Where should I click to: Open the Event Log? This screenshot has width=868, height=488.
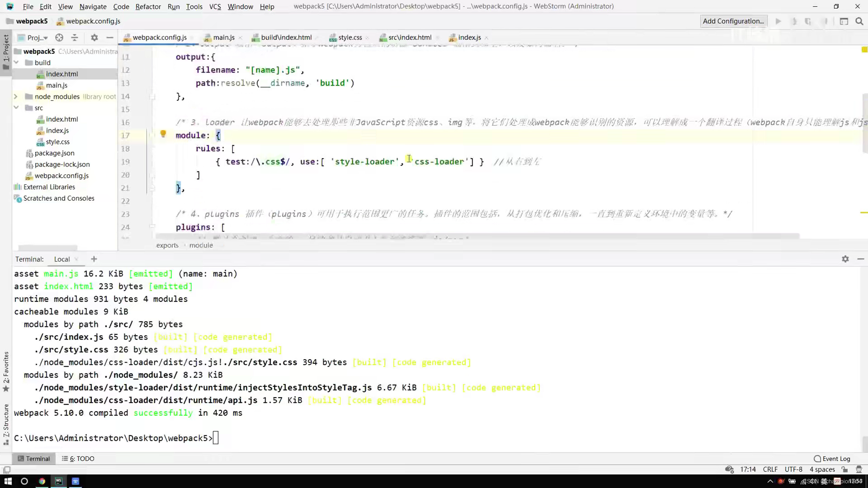pyautogui.click(x=832, y=458)
